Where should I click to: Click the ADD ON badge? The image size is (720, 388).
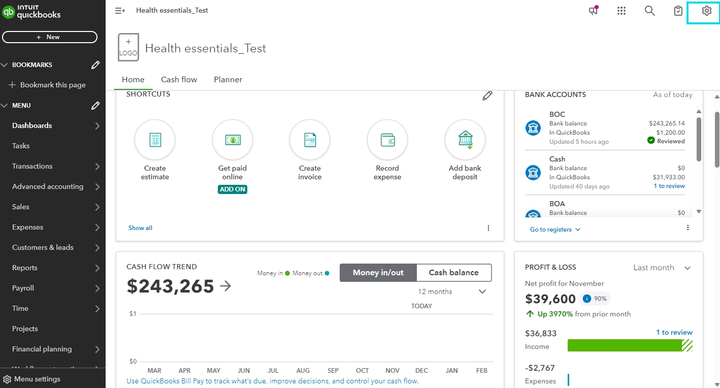[x=232, y=189]
